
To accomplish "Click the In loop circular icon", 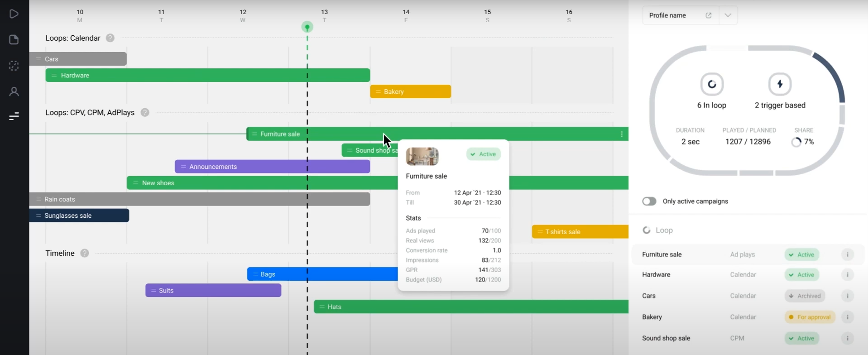I will tap(712, 84).
